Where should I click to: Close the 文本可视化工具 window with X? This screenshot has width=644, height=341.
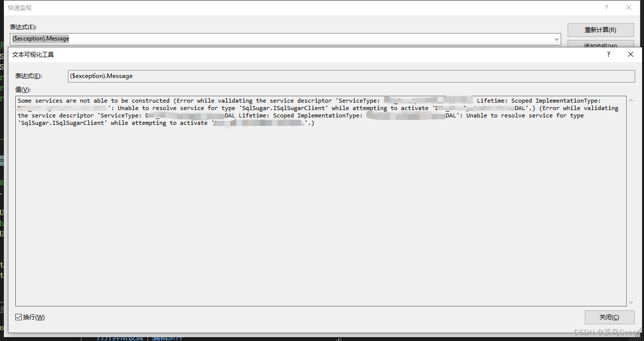click(x=630, y=54)
